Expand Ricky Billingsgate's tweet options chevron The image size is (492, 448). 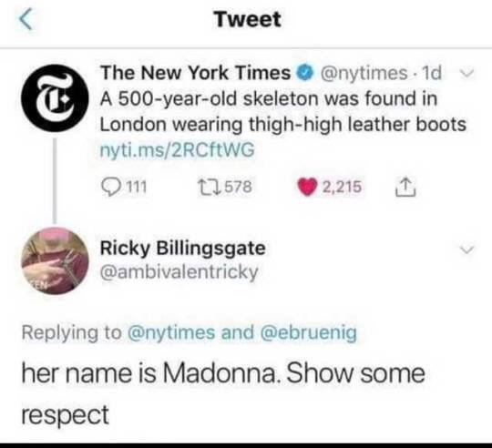[x=466, y=249]
